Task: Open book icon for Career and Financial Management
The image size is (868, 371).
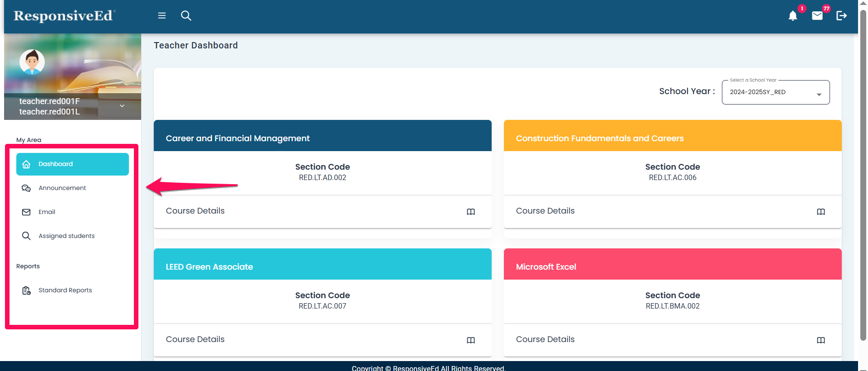Action: [470, 212]
